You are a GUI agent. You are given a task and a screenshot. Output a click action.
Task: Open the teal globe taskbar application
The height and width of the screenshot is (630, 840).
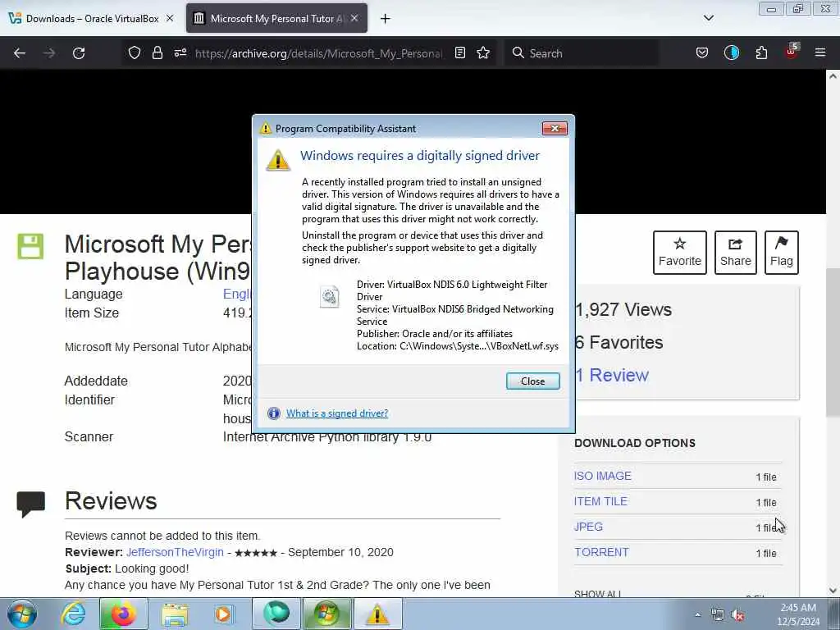[x=276, y=614]
